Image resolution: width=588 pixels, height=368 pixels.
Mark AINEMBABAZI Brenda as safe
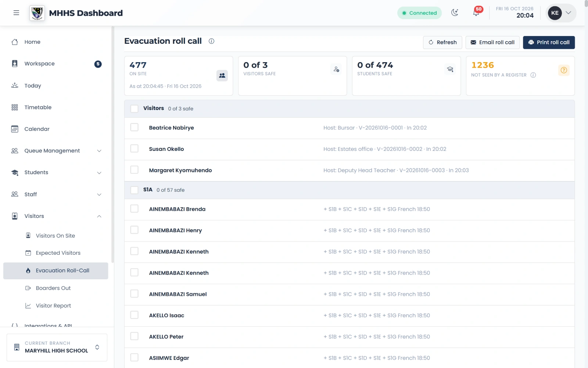point(135,209)
